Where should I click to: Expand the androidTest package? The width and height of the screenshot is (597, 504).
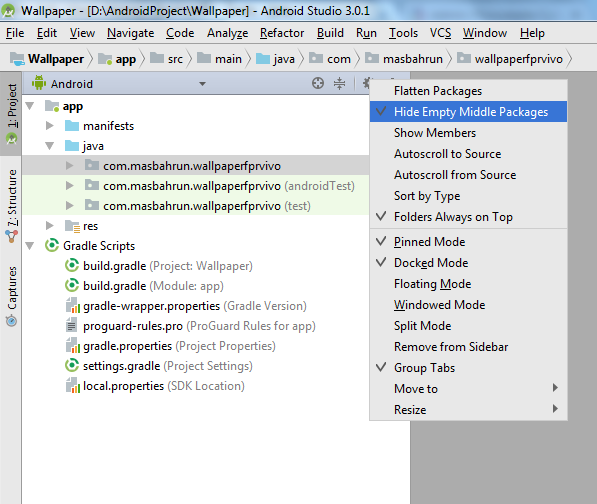(x=69, y=185)
